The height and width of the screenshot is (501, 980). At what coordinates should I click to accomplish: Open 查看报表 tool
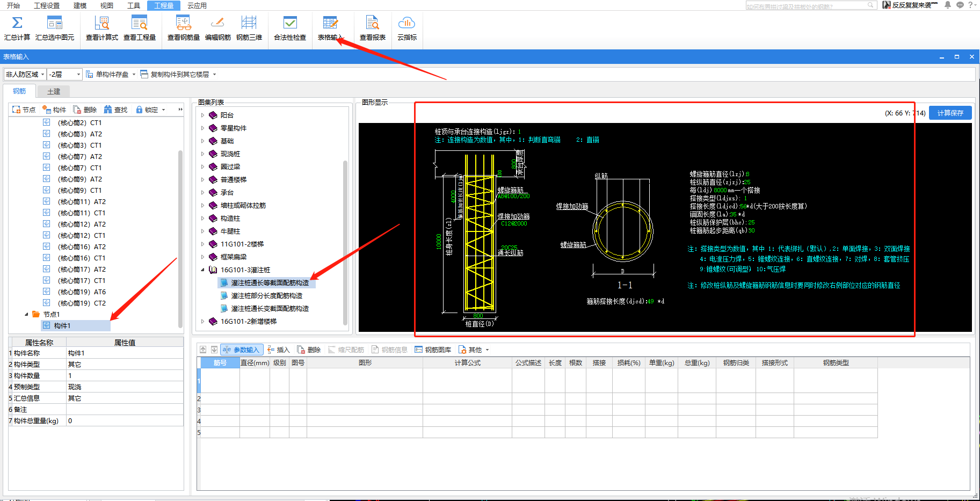point(373,28)
